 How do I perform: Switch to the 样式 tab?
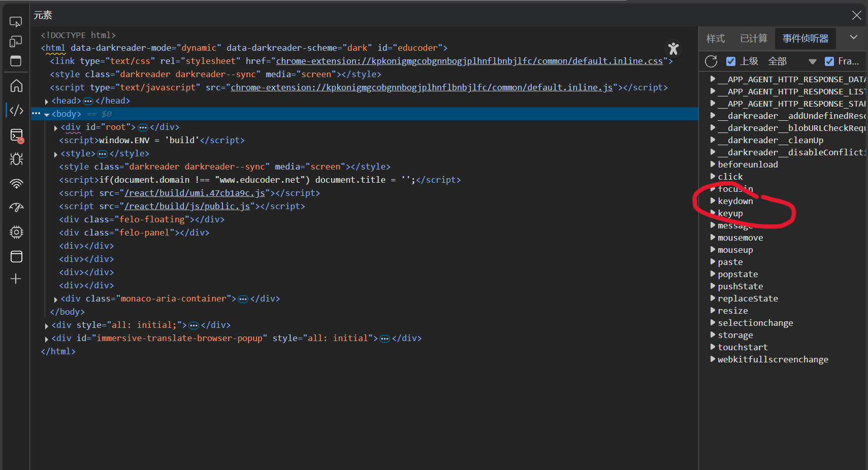[716, 39]
